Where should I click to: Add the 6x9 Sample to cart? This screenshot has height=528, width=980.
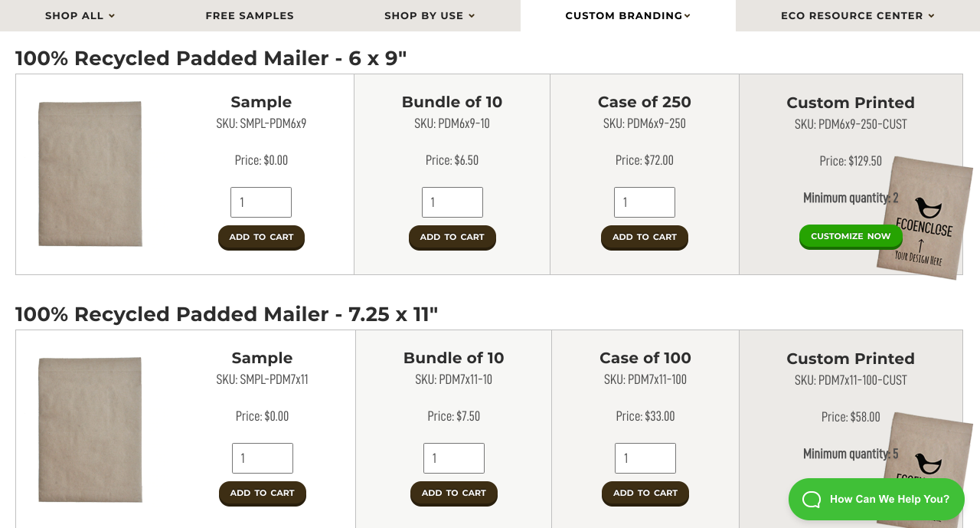coord(261,238)
